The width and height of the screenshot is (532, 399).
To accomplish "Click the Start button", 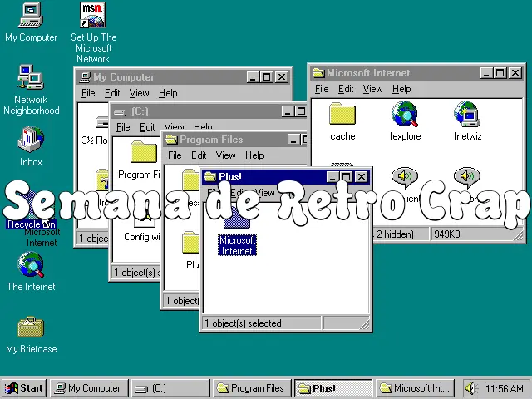I will [x=24, y=388].
